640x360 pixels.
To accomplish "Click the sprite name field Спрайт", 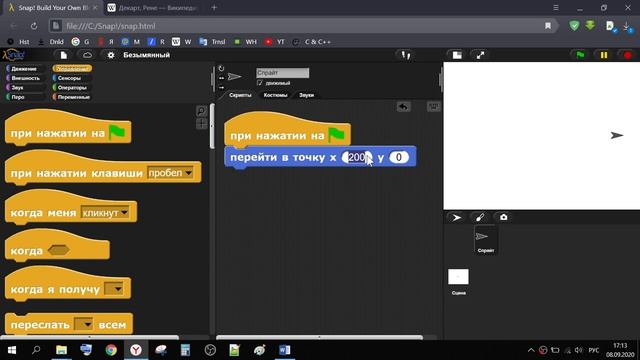I will [x=282, y=73].
